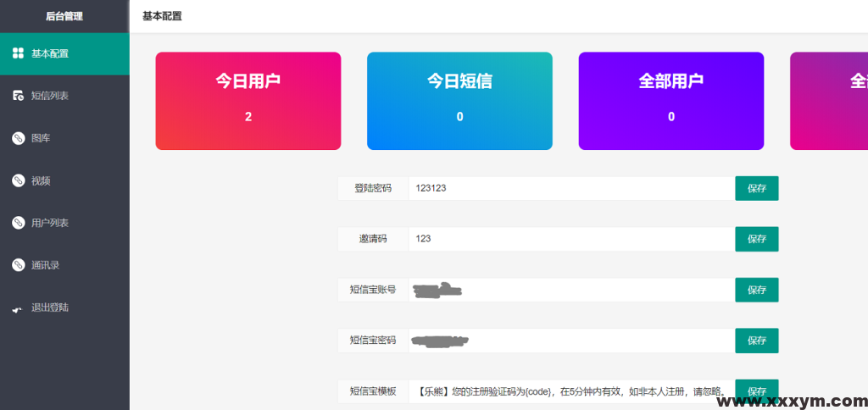868x410 pixels.
Task: Click into the 邀请码 input box
Action: (x=570, y=239)
